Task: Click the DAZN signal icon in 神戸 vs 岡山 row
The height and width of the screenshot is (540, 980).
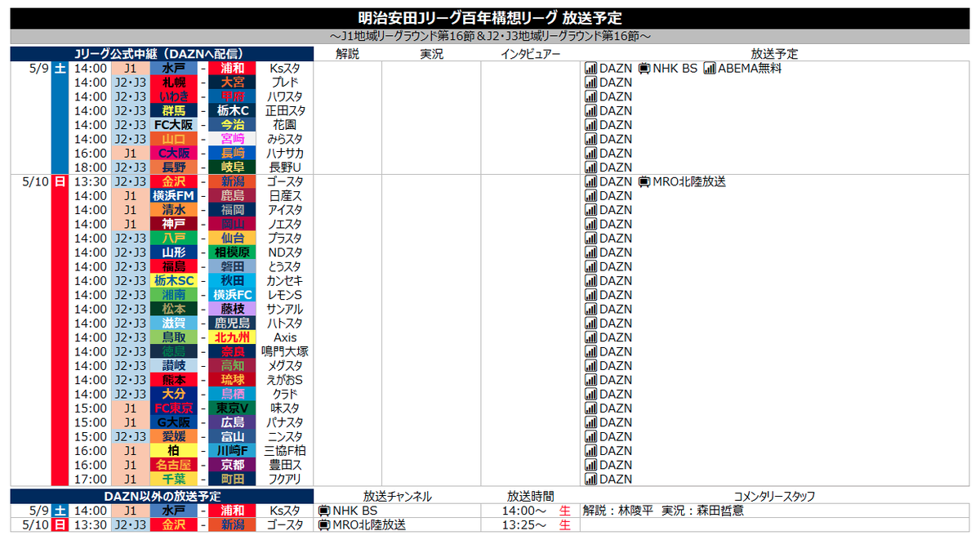Action: (590, 224)
